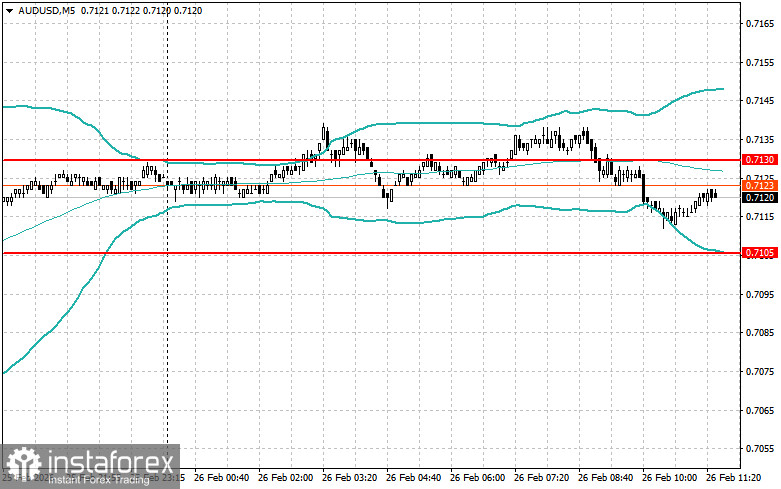The image size is (781, 489).
Task: Click the 0.7095 price axis value
Action: [x=760, y=294]
